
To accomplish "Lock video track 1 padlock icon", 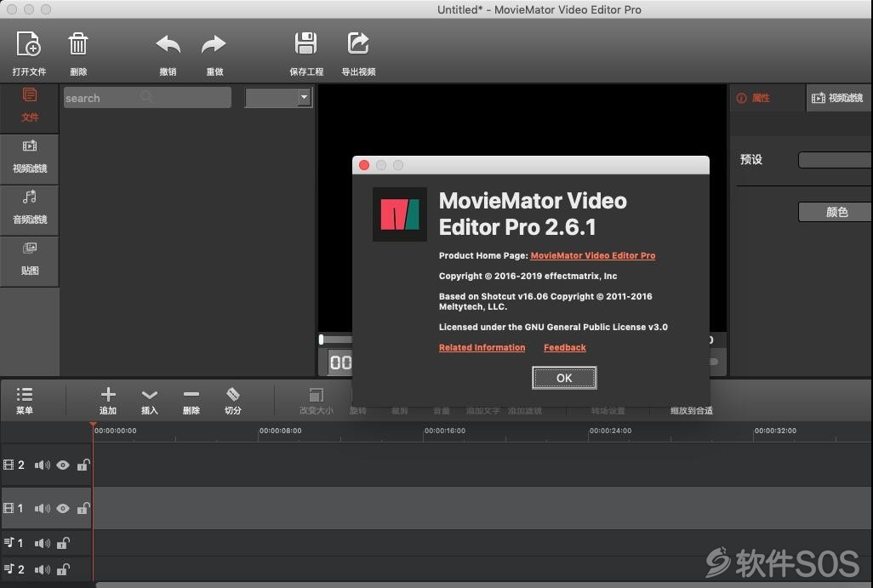I will [83, 508].
